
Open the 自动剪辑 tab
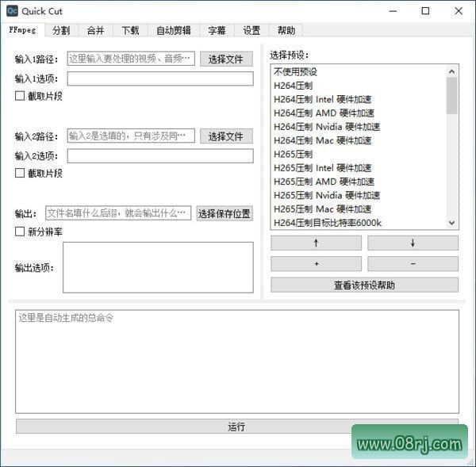[173, 30]
